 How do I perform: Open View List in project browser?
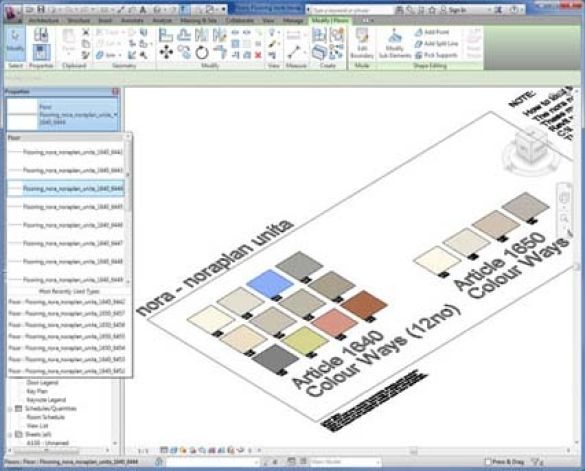pos(37,426)
